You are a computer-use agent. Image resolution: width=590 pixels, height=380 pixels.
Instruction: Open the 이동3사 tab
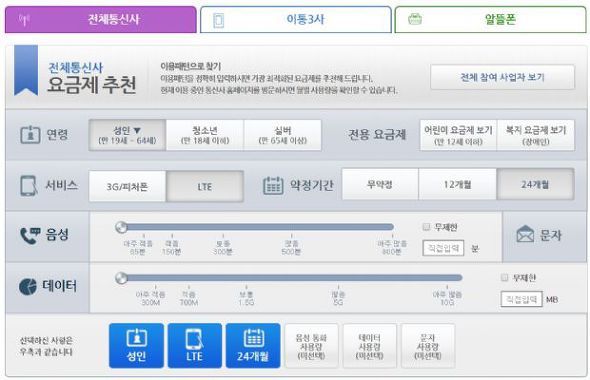tap(295, 20)
